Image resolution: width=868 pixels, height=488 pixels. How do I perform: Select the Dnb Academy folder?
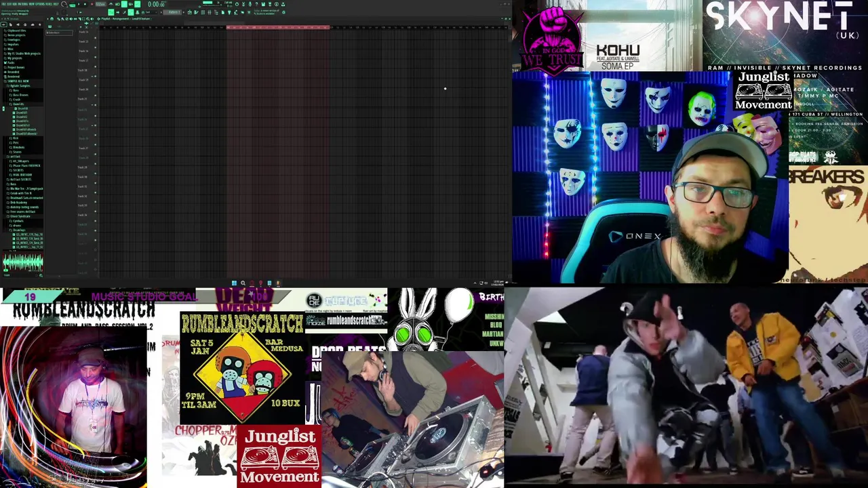[x=17, y=203]
